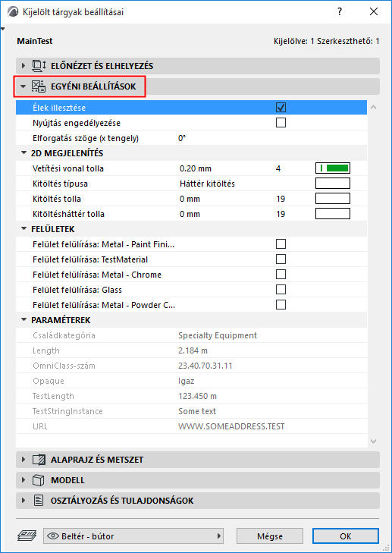Screen dimensions: 392x553
Task: Click the small arrow at dialog top-left corner
Action: coord(3,29)
